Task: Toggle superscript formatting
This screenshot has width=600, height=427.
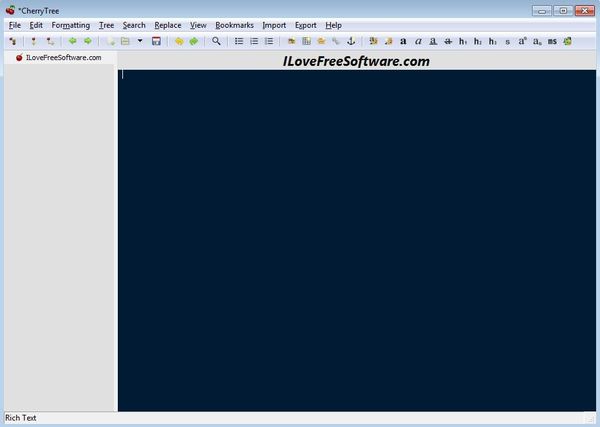Action: tap(522, 41)
